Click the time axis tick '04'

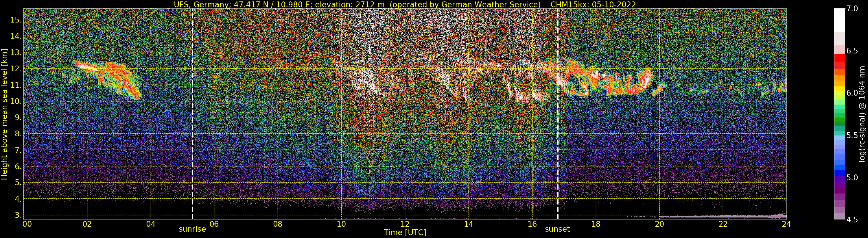(151, 224)
